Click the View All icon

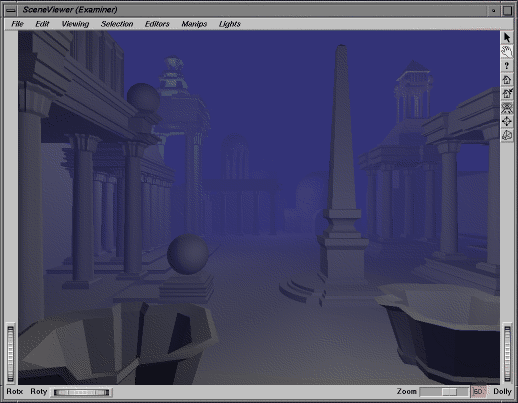(507, 107)
